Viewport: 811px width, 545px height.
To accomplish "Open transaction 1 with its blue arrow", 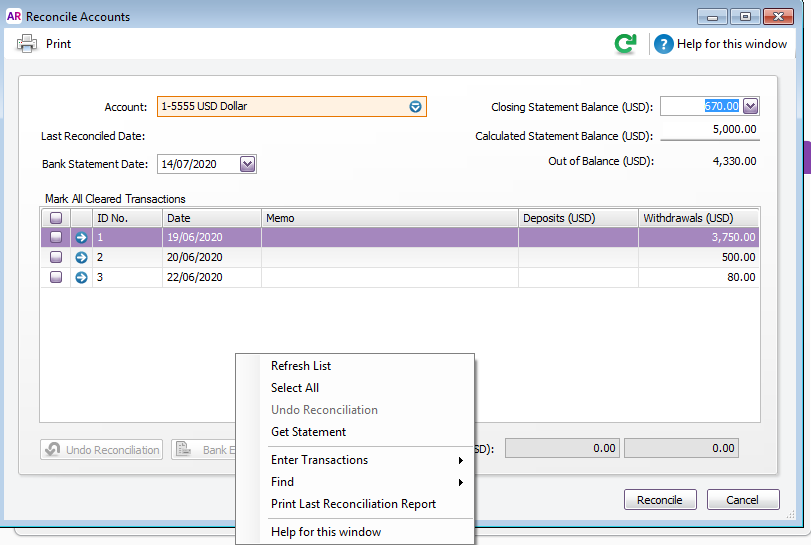I will click(x=82, y=237).
